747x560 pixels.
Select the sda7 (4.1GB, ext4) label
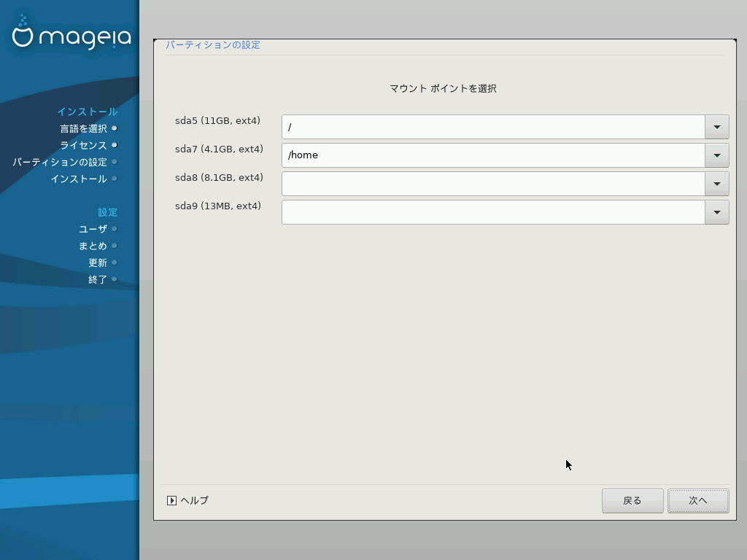tap(219, 149)
